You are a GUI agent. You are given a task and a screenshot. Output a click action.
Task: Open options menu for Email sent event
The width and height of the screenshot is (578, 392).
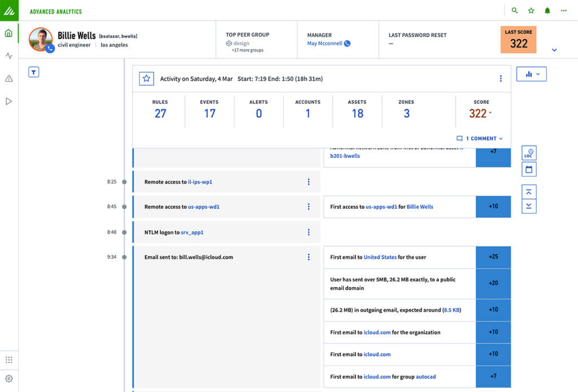[309, 257]
